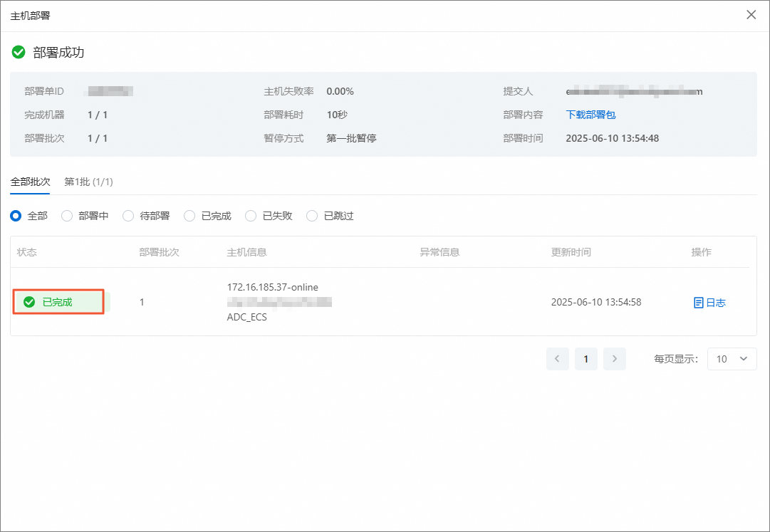The height and width of the screenshot is (532, 770).
Task: Click host name 172.16.185.37-online
Action: pos(273,287)
